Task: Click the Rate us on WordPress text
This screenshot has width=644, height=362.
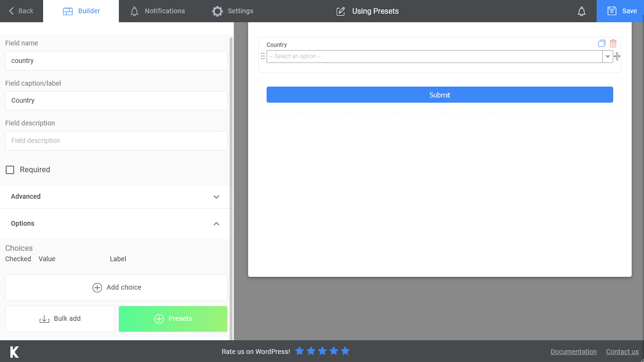Action: (x=256, y=352)
